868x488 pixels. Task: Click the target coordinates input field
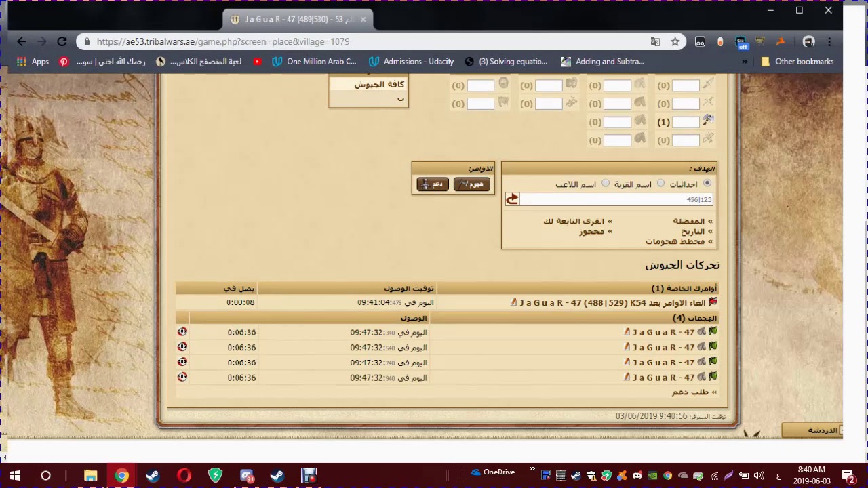pyautogui.click(x=616, y=199)
